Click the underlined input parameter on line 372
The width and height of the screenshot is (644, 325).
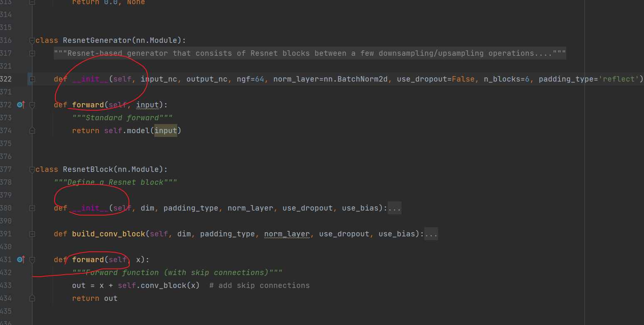point(147,105)
